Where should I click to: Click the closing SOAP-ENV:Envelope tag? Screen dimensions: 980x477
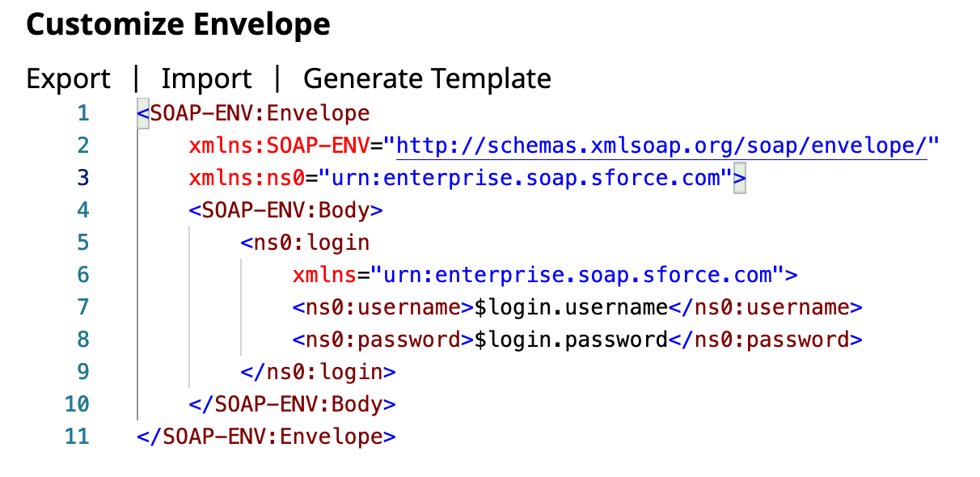click(266, 437)
